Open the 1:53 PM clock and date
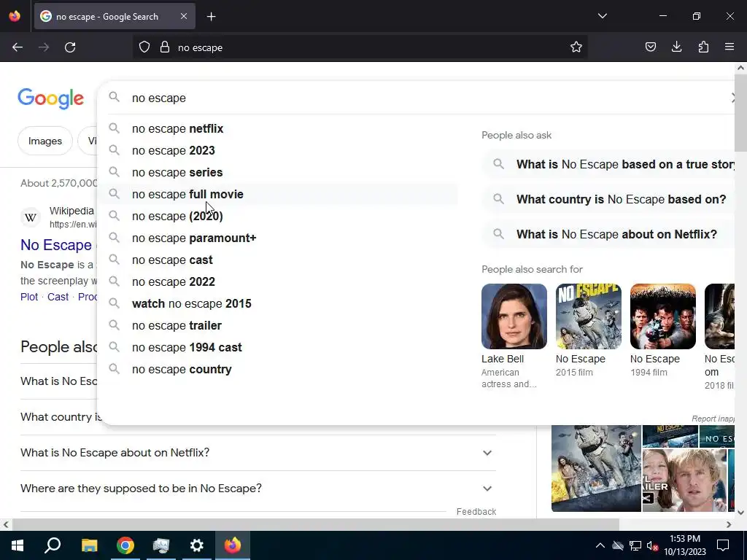This screenshot has width=747, height=560. [x=685, y=545]
